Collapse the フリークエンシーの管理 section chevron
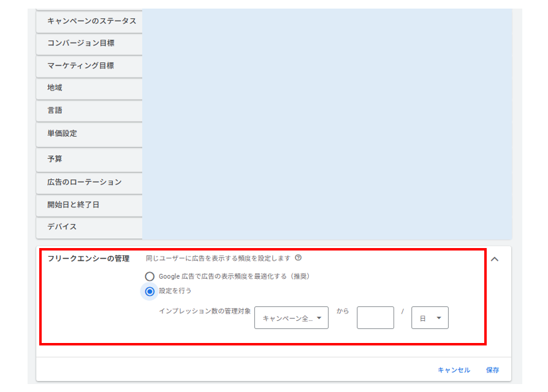 pos(495,259)
